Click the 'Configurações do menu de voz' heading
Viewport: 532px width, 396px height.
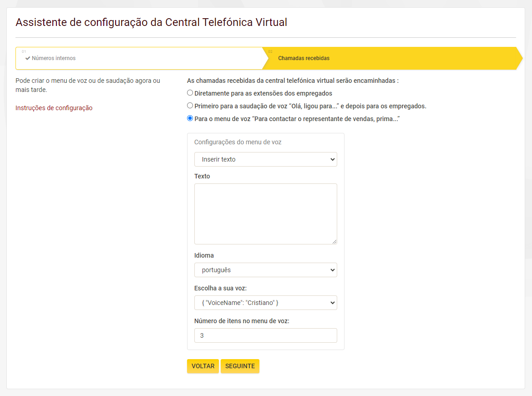(238, 142)
